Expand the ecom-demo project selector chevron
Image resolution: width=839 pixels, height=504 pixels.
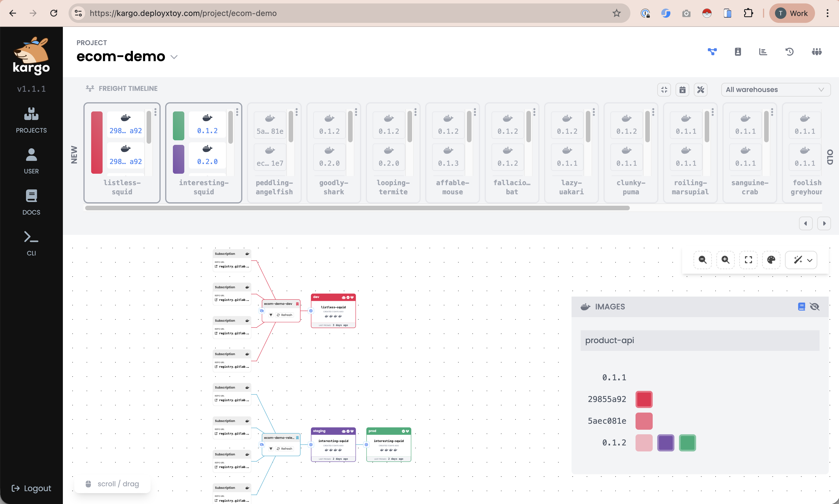[x=174, y=57]
